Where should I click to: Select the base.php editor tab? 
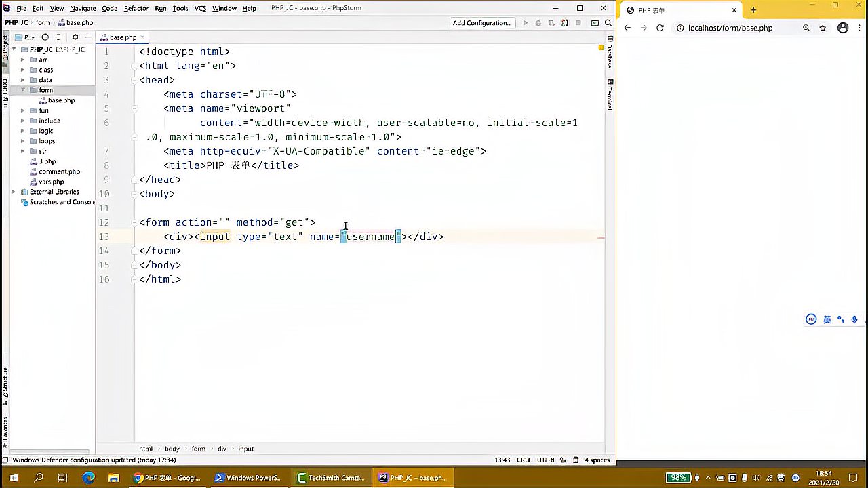(x=123, y=37)
